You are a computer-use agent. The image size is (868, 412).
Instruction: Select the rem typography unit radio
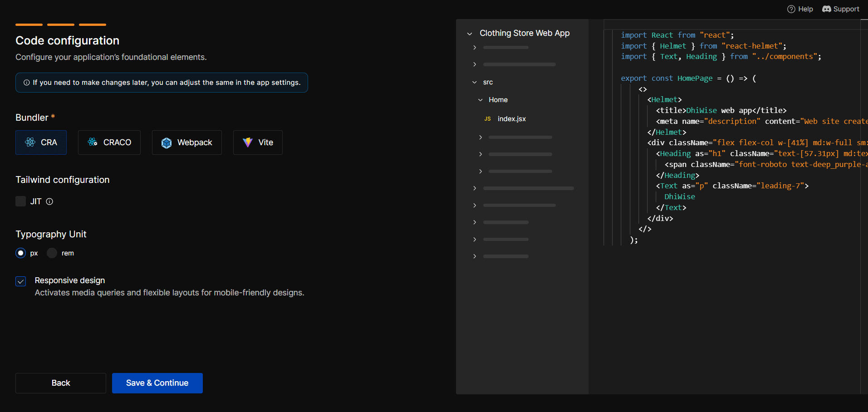[x=52, y=253]
